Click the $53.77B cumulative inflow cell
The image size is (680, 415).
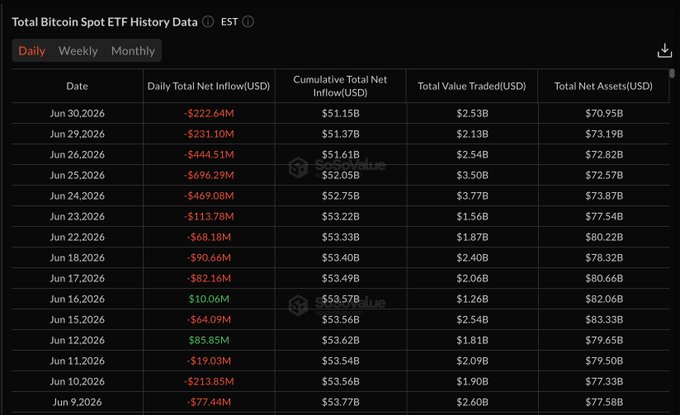click(340, 402)
